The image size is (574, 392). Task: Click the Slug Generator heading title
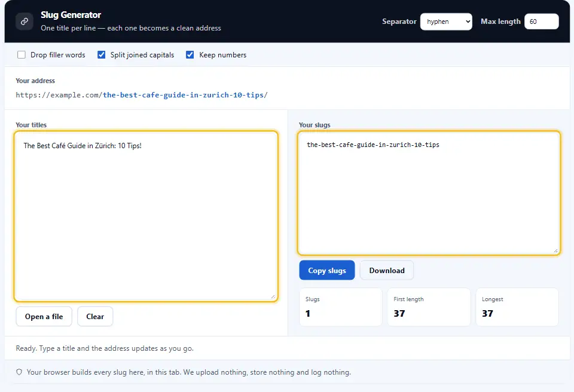pos(71,15)
